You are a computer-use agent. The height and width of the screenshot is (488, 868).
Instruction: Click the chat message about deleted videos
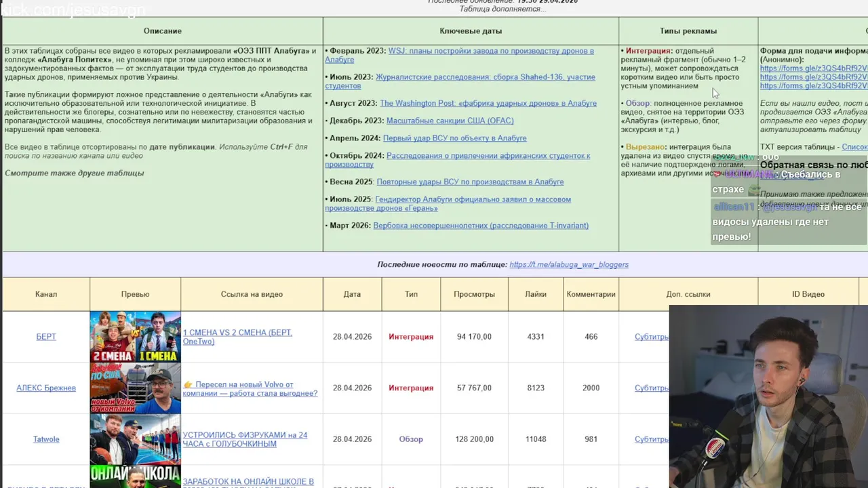788,222
